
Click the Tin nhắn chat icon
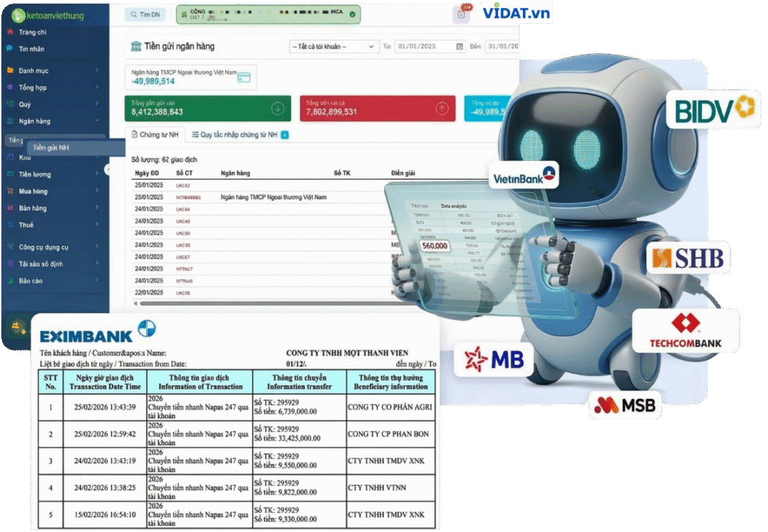coord(10,49)
